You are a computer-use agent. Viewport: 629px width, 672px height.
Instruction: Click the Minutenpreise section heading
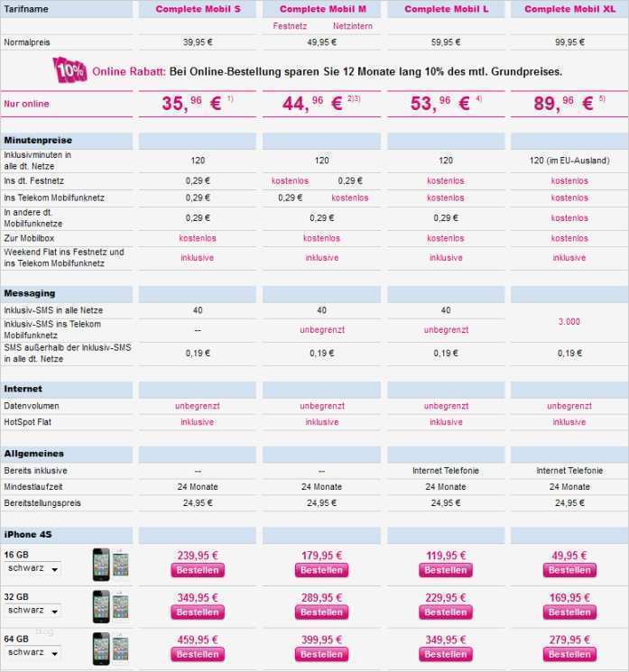[38, 140]
